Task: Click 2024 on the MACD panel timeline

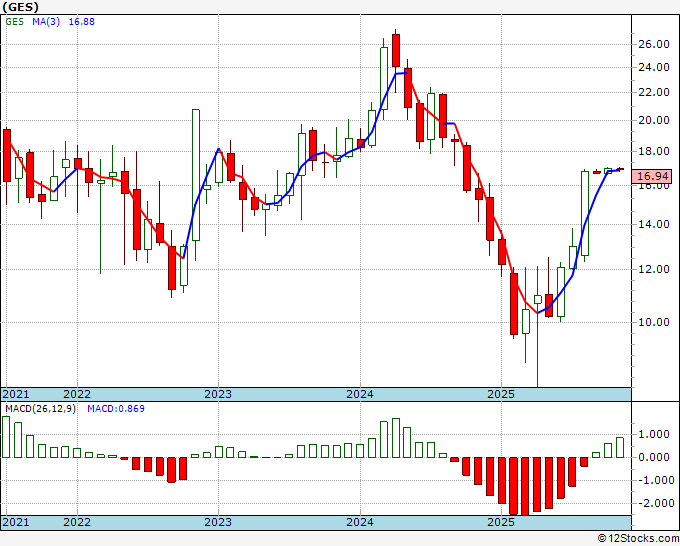Action: point(360,522)
